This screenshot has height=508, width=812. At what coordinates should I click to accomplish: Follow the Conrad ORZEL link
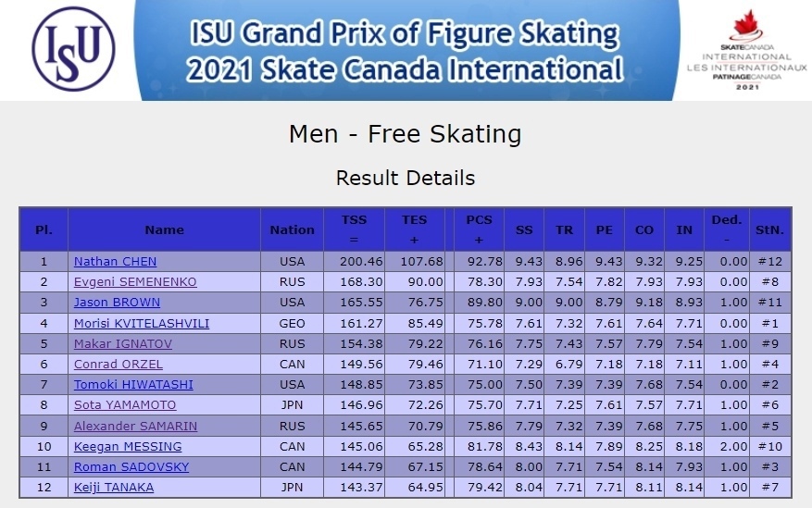pyautogui.click(x=119, y=365)
